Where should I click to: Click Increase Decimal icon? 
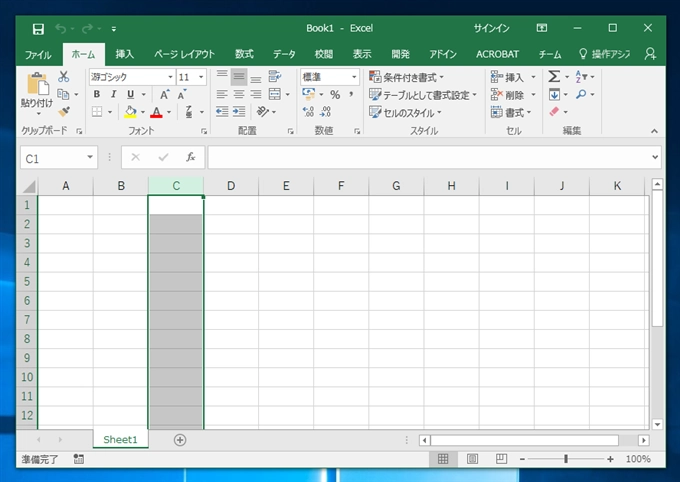click(x=308, y=112)
